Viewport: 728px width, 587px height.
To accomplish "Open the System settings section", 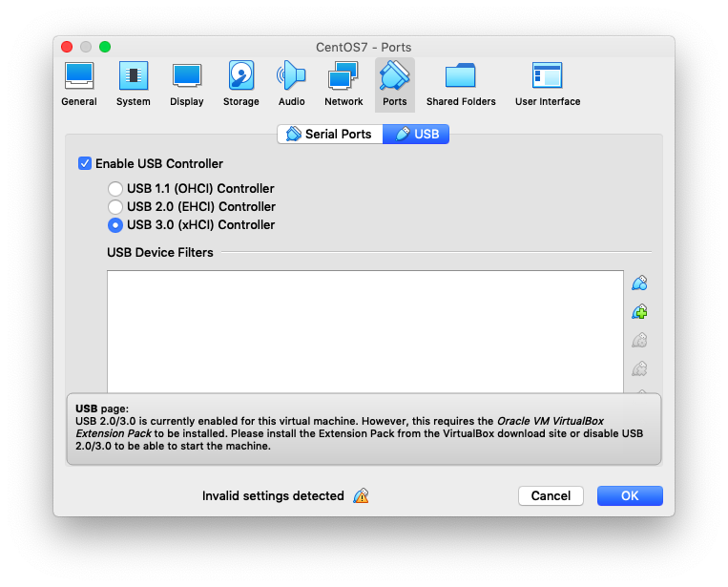I will (134, 84).
